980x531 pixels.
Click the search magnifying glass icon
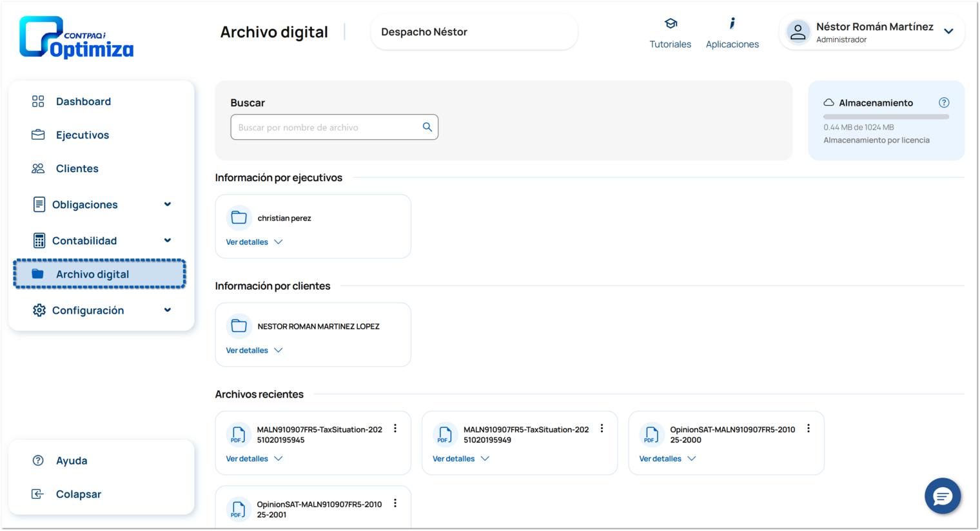427,127
